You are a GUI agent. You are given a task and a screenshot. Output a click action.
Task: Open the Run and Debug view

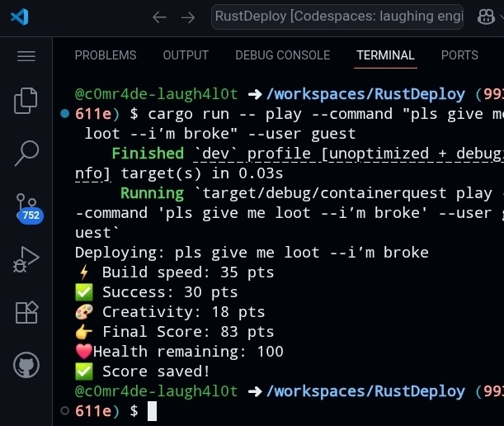[26, 259]
